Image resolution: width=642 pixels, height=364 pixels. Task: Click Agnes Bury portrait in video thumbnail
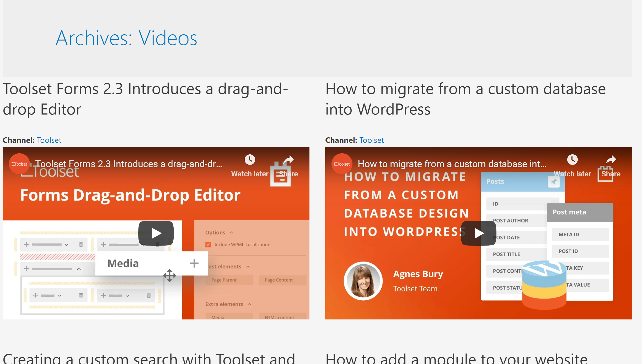(x=363, y=281)
